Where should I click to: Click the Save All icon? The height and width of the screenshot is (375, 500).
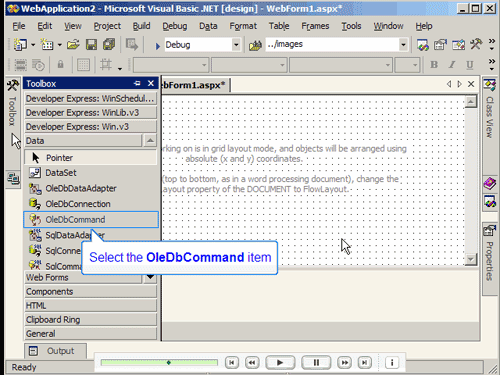109,44
